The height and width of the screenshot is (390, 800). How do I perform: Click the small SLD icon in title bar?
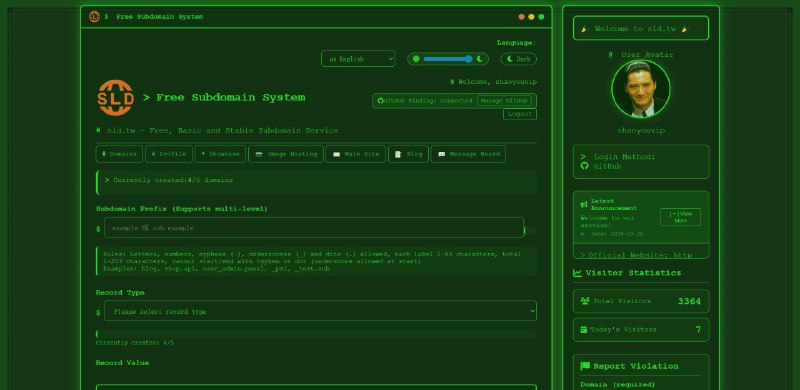coord(94,17)
